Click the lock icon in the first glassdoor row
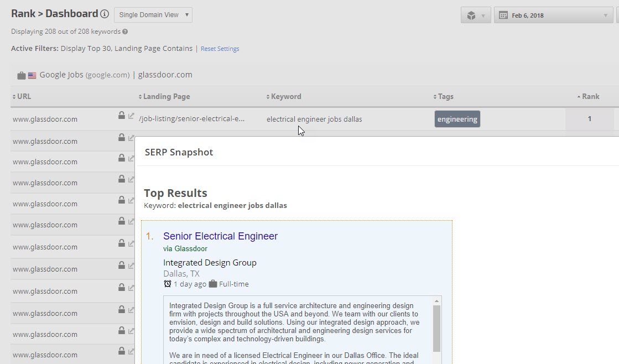 click(x=122, y=116)
